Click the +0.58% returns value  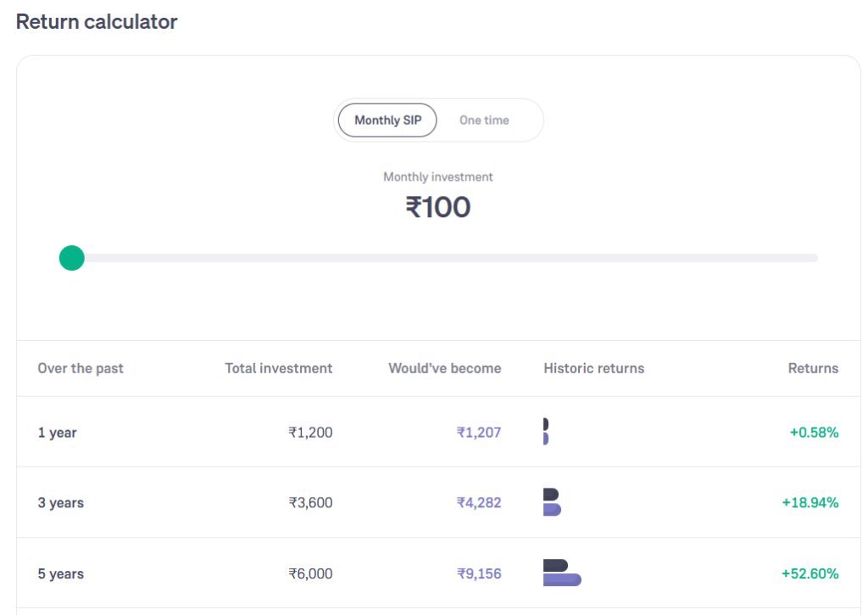click(x=814, y=432)
